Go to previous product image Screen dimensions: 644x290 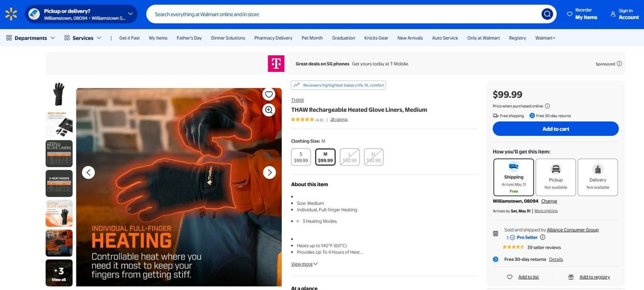pos(88,173)
